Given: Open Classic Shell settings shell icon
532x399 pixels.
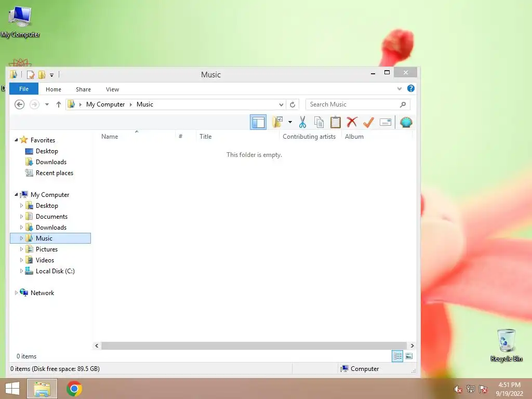Looking at the screenshot, I should 406,122.
